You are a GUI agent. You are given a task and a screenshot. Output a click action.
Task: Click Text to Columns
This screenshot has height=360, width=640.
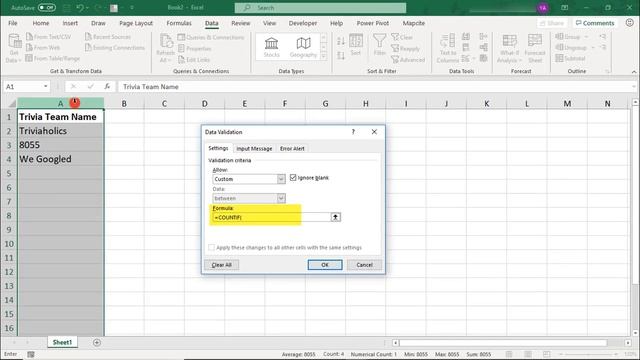(448, 48)
